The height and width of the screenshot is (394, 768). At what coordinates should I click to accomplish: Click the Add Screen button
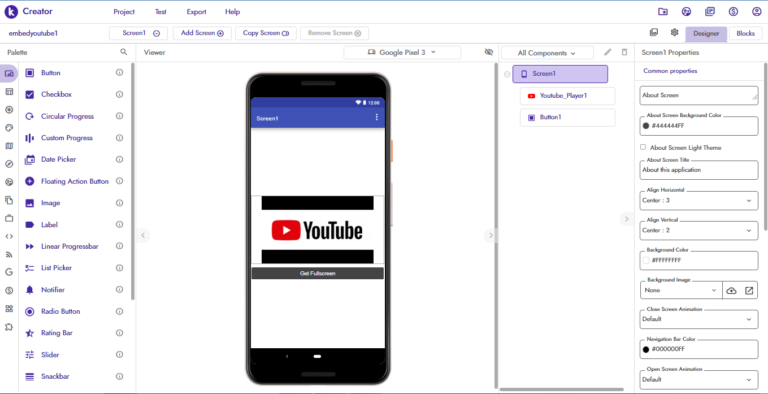click(x=202, y=33)
